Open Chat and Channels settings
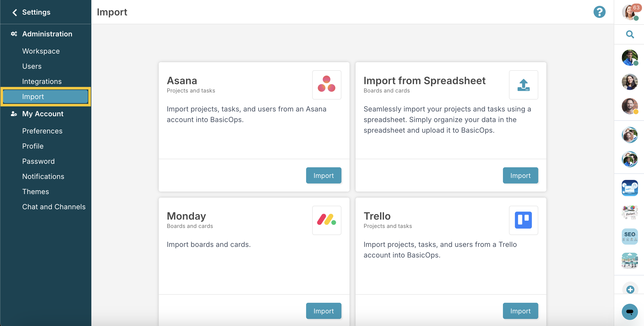This screenshot has width=644, height=326. point(54,207)
